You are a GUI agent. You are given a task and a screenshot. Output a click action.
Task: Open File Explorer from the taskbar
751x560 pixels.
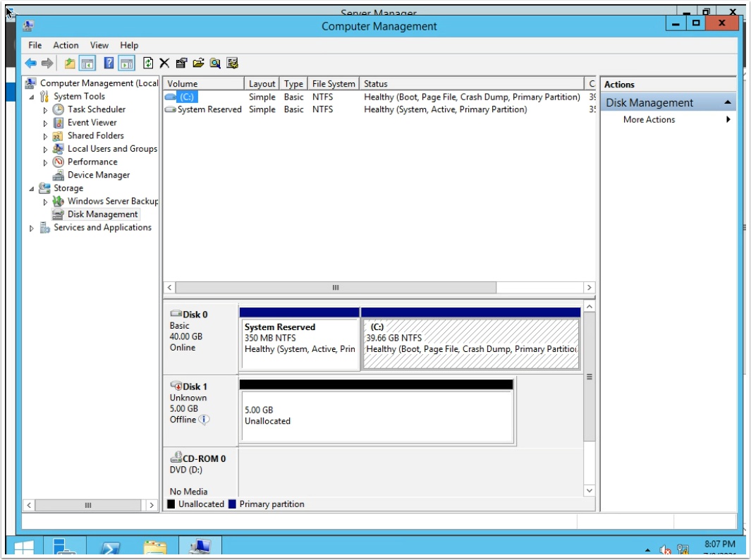tap(154, 547)
